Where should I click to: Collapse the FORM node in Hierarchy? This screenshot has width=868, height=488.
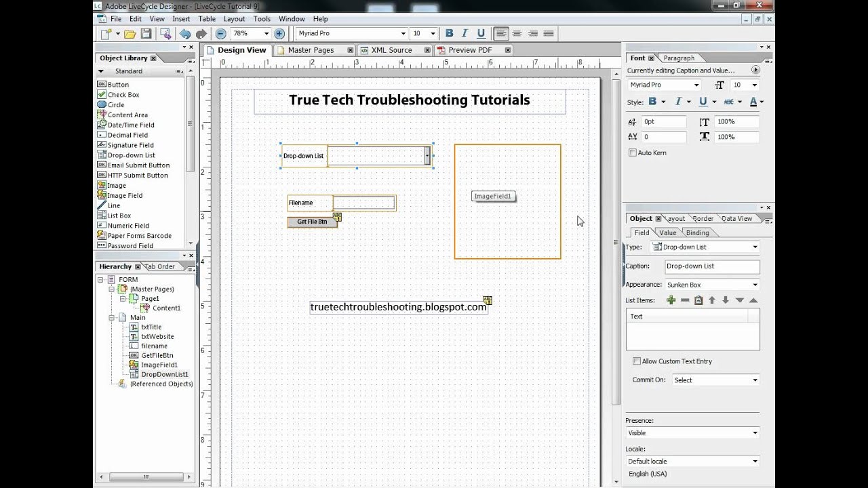click(x=100, y=279)
